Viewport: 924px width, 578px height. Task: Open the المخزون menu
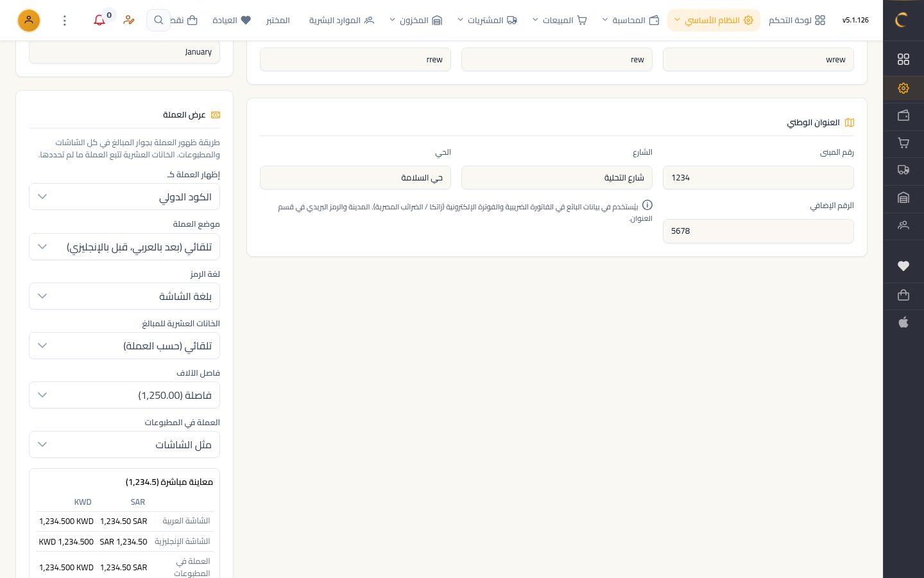pyautogui.click(x=416, y=21)
